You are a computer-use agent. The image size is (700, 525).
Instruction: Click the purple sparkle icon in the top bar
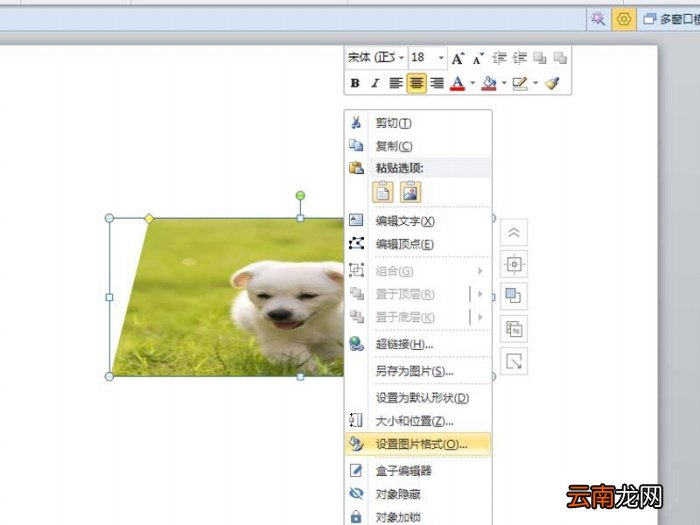598,19
